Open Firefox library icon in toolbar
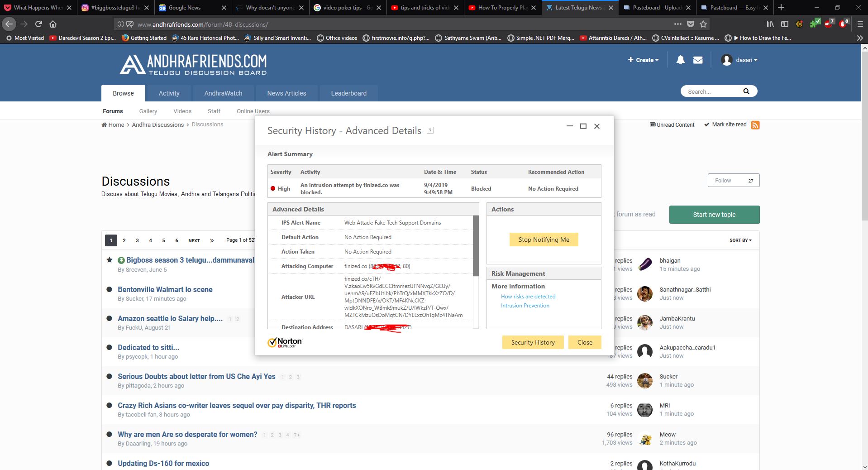 tap(770, 24)
